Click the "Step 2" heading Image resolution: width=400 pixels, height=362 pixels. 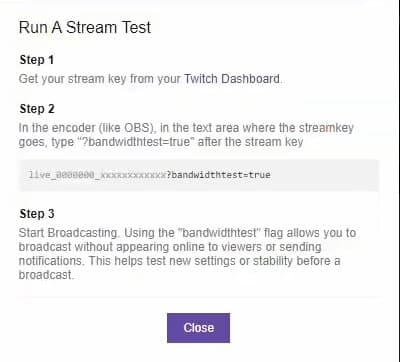point(37,109)
